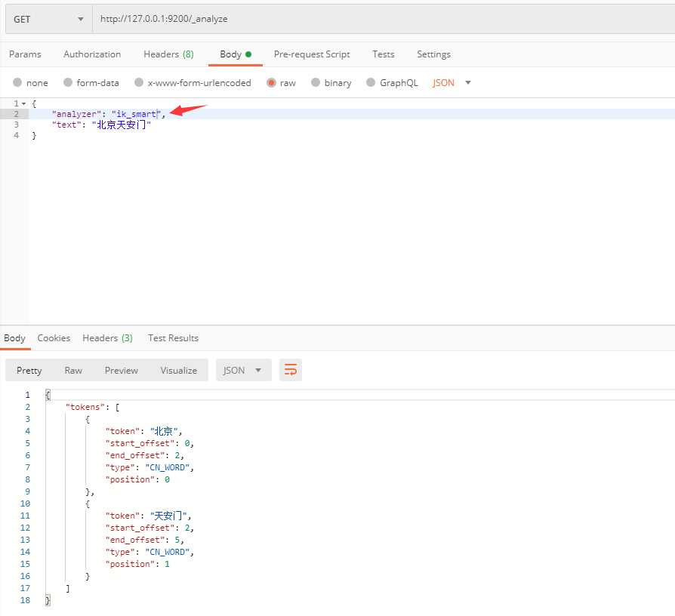Click the "analyzer": "ik_smart" line in request body
The image size is (675, 616).
(x=109, y=114)
